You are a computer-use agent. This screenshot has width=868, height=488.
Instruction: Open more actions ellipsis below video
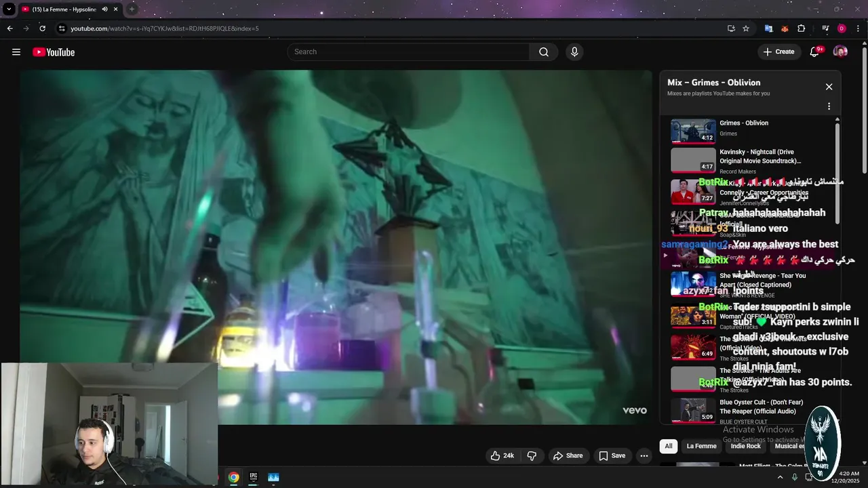(644, 456)
